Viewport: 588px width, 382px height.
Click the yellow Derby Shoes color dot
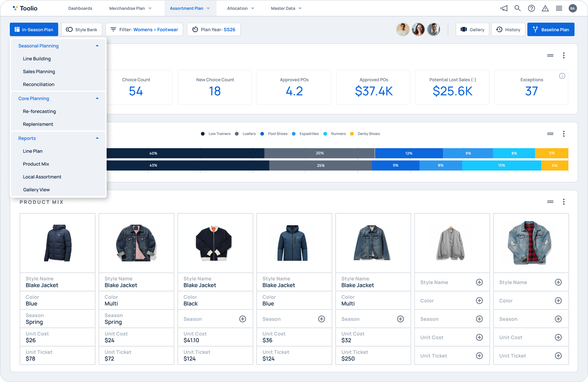point(352,134)
